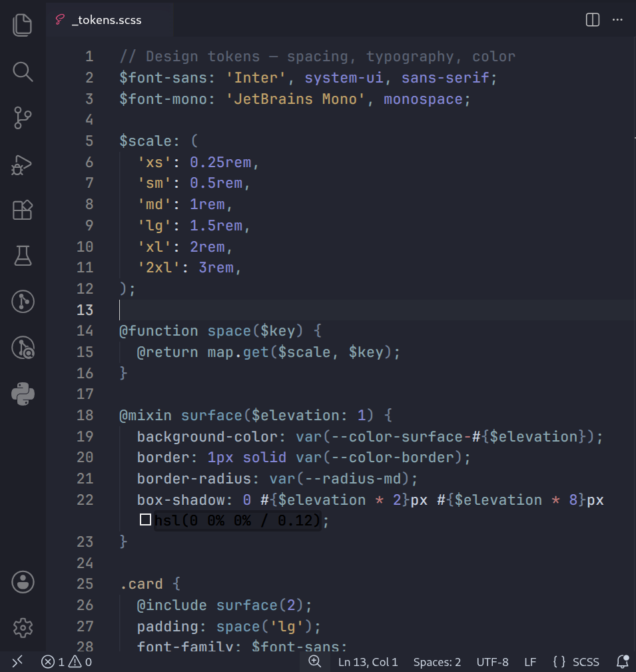
Task: Open Go to Line via Ln 13, Col 1
Action: (368, 662)
